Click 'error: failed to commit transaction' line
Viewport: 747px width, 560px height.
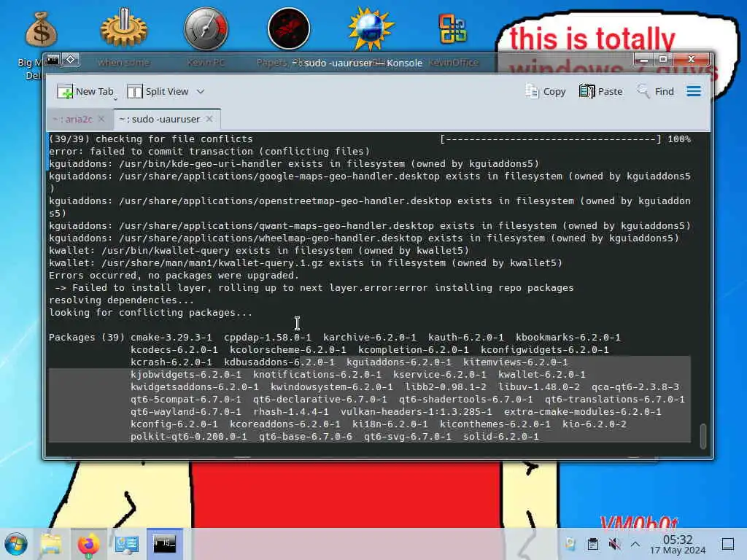click(x=209, y=152)
